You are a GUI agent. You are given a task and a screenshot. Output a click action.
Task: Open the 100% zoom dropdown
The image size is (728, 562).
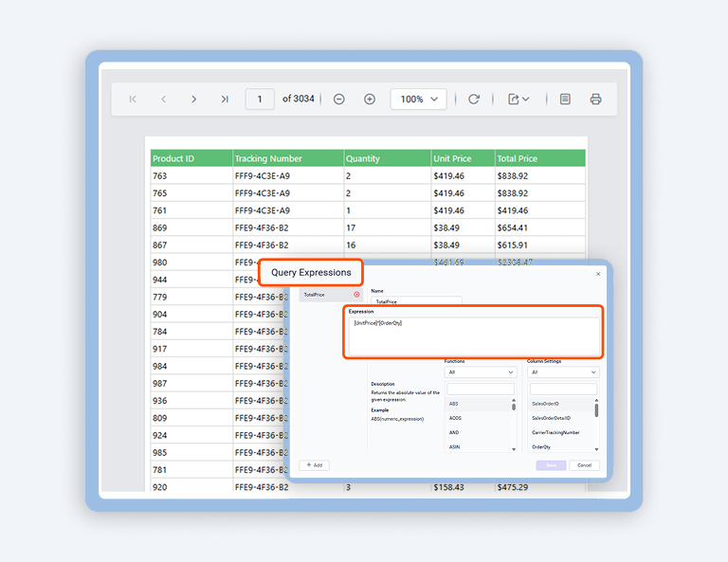(418, 99)
